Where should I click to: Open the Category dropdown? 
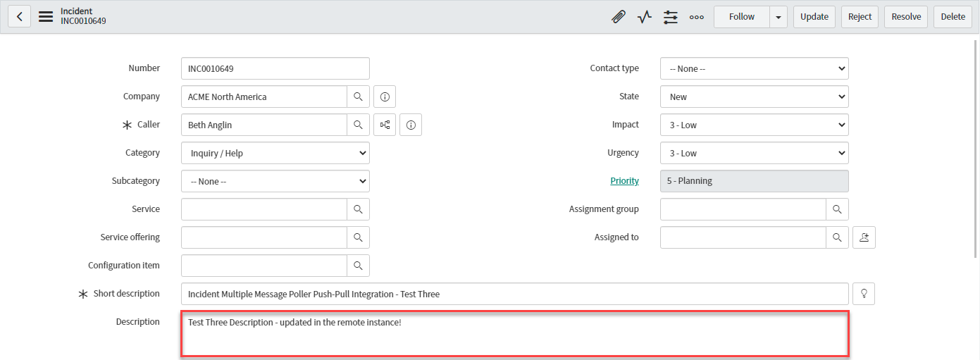(x=275, y=153)
